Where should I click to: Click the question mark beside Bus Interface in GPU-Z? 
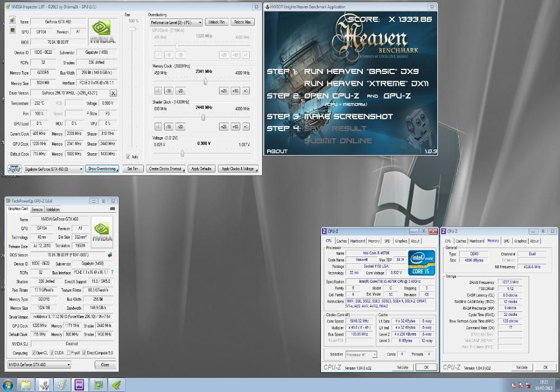pyautogui.click(x=112, y=272)
